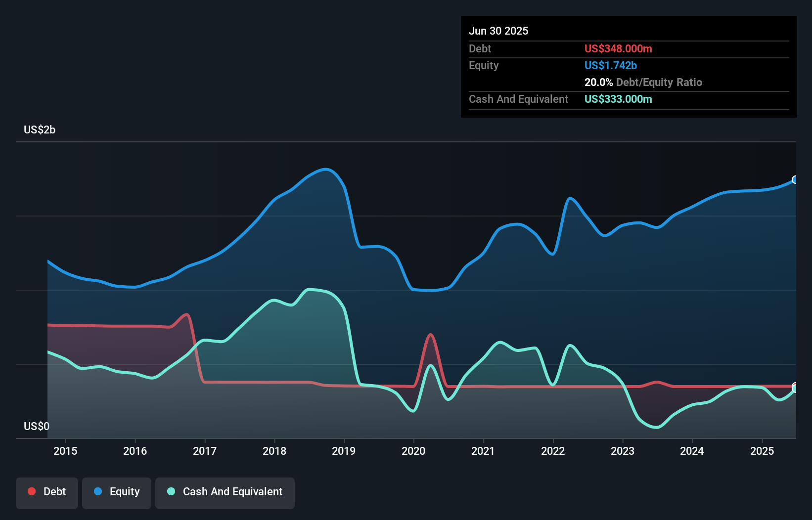Click the 2023 x-axis label
This screenshot has width=812, height=520.
pos(623,451)
